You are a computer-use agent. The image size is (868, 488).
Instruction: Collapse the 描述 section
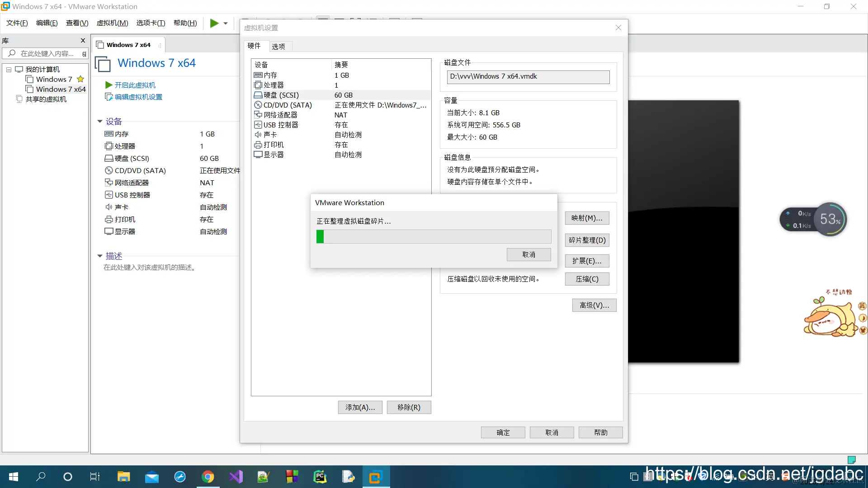click(x=100, y=256)
